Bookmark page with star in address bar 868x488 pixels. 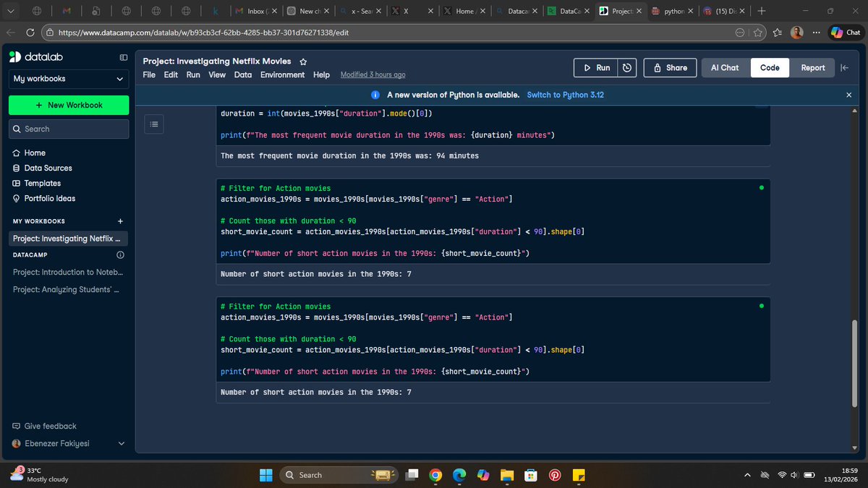(x=757, y=33)
